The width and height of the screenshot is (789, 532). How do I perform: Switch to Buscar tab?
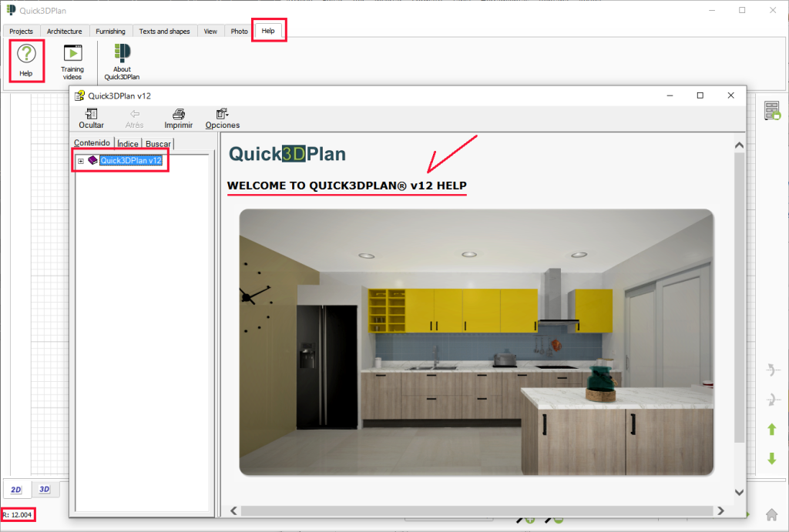[158, 144]
